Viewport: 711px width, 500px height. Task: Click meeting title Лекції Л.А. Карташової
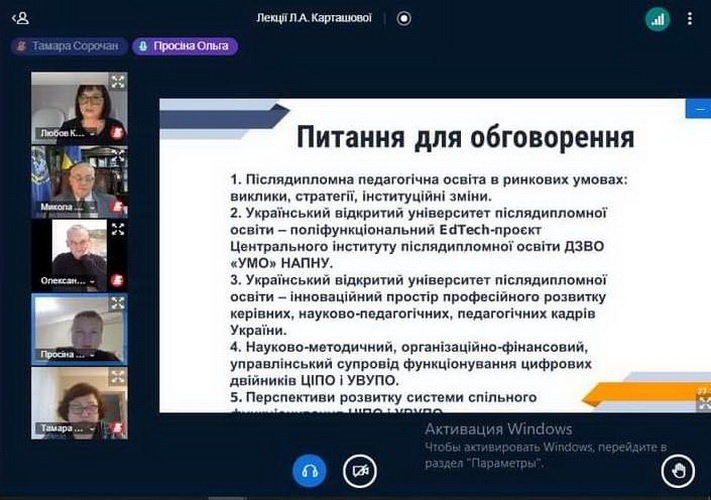(314, 18)
